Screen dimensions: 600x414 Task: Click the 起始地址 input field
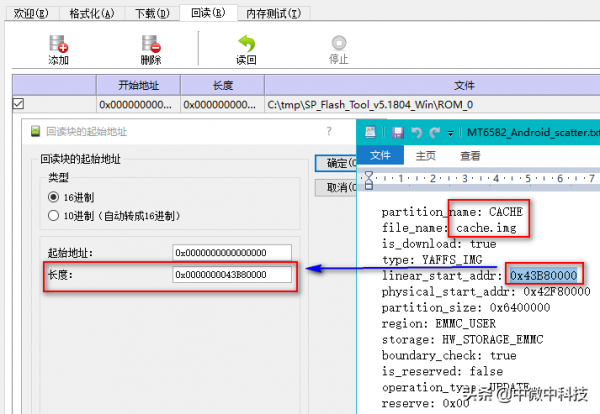tap(232, 253)
